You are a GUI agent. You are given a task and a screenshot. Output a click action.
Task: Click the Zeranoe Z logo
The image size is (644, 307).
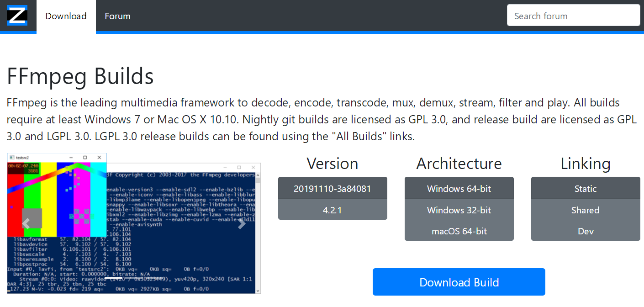pos(17,16)
